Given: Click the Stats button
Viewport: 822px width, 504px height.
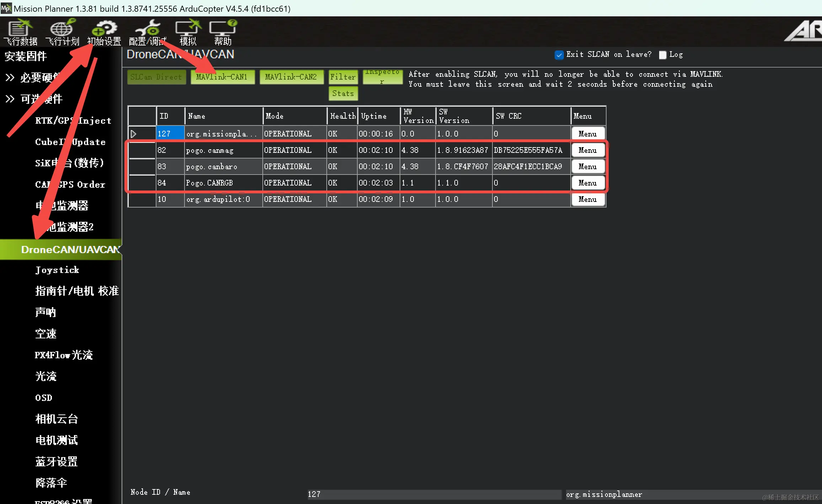Looking at the screenshot, I should 343,93.
